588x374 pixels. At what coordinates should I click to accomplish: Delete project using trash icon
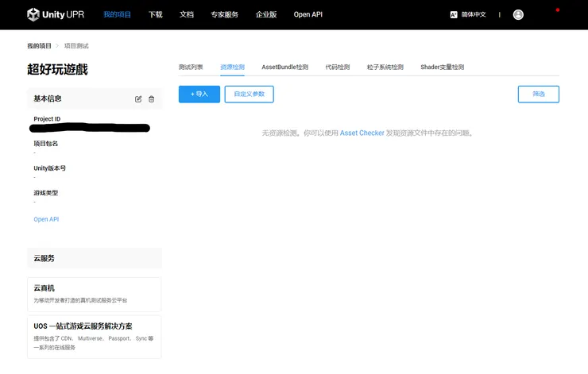click(151, 99)
